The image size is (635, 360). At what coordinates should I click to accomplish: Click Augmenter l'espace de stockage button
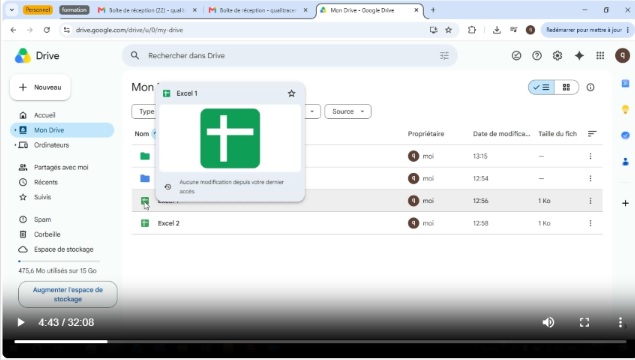coord(68,294)
